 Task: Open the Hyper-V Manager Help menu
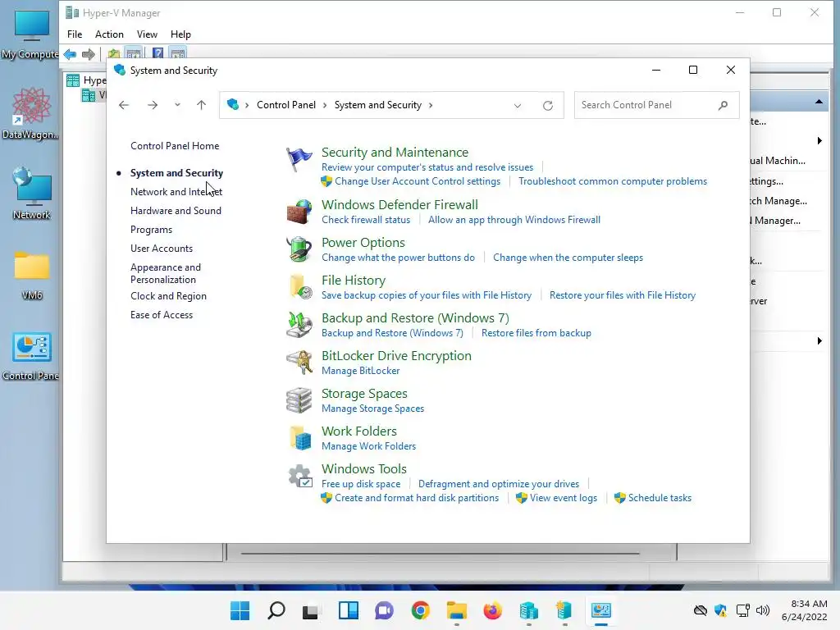pos(180,34)
